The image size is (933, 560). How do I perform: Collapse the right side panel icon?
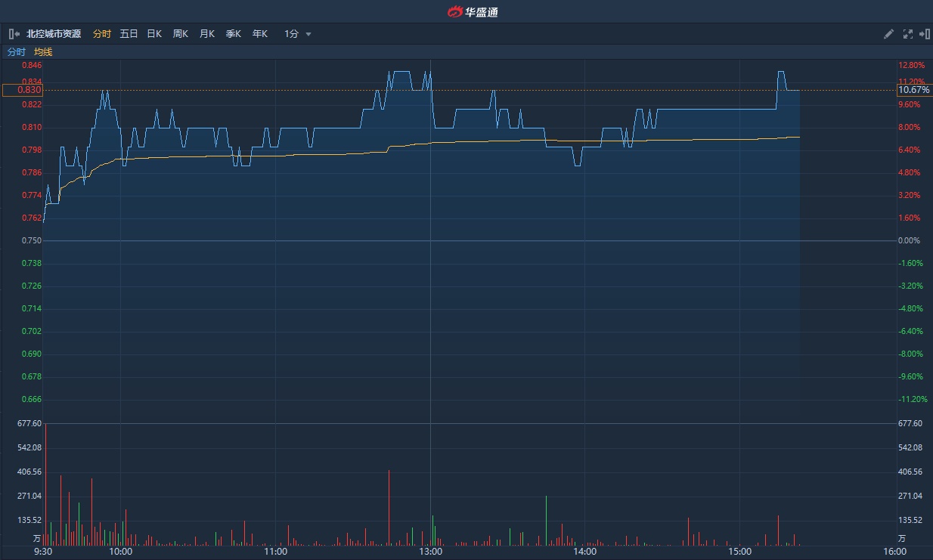pos(924,34)
